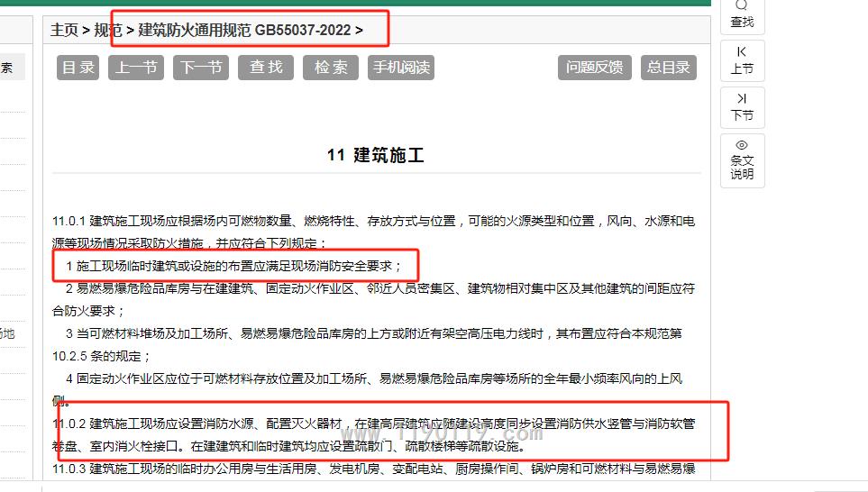
Task: Click the 规范 breadcrumb link
Action: [108, 31]
